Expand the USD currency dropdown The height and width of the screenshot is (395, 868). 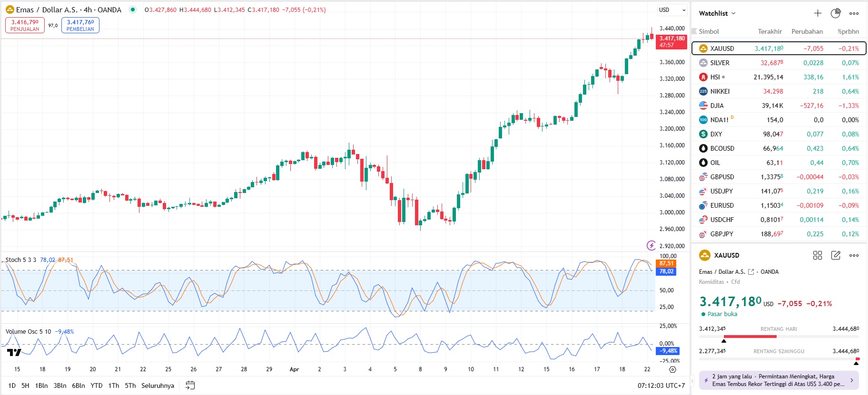pyautogui.click(x=672, y=10)
